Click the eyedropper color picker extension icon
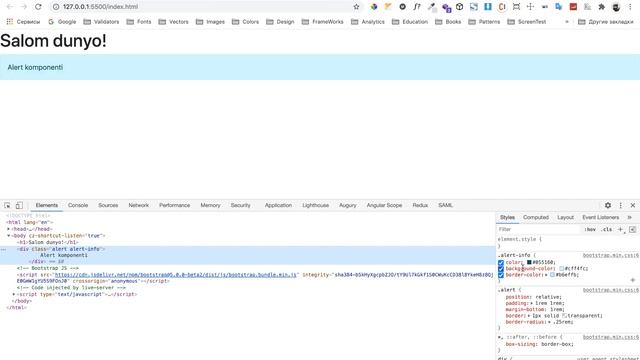 (431, 7)
